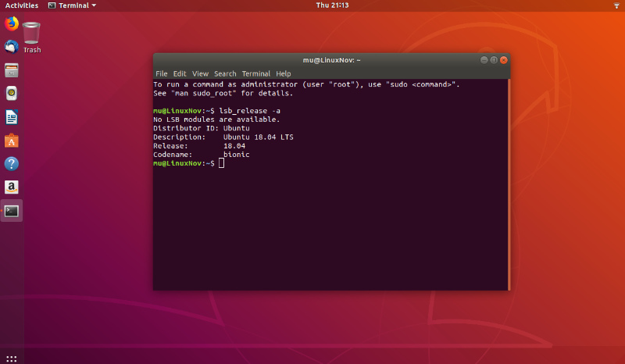Open Ubuntu Software center icon
This screenshot has width=625, height=364.
[12, 141]
